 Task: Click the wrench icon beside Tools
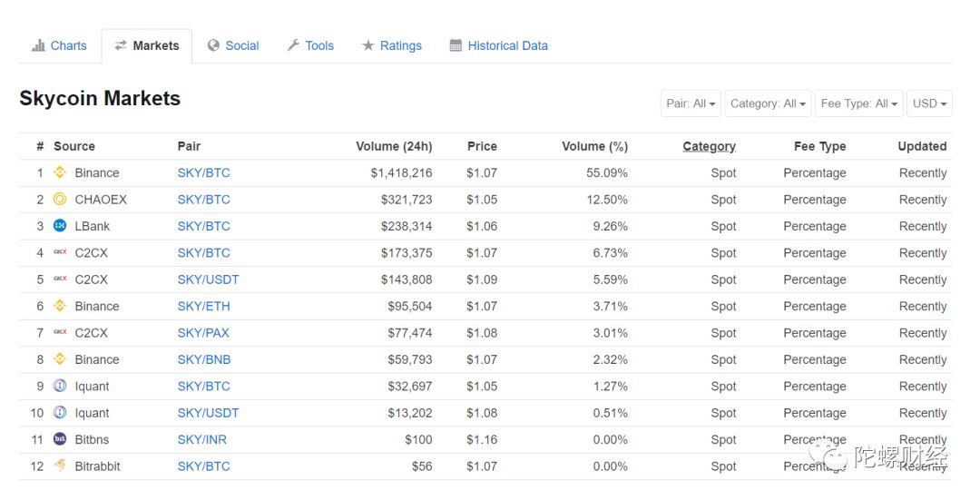293,45
